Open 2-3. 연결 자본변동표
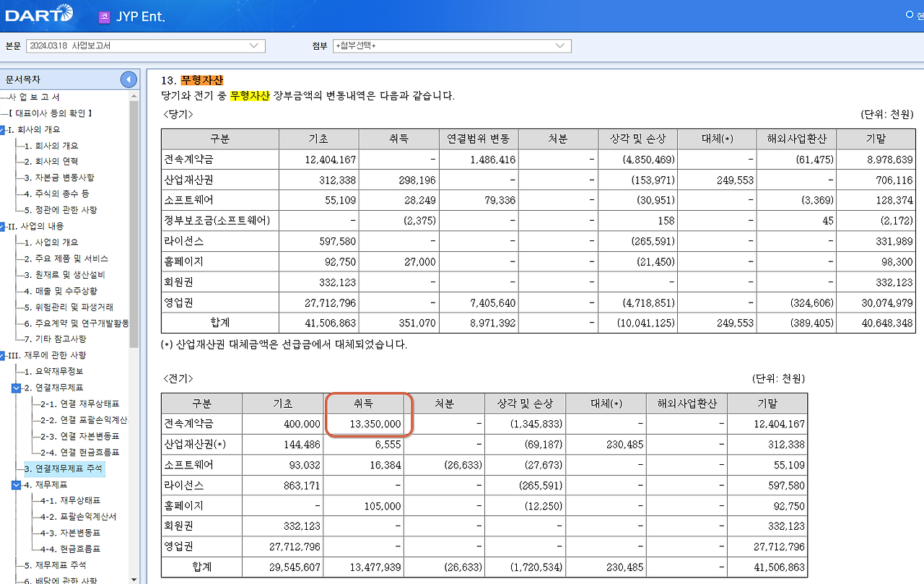 tap(80, 436)
